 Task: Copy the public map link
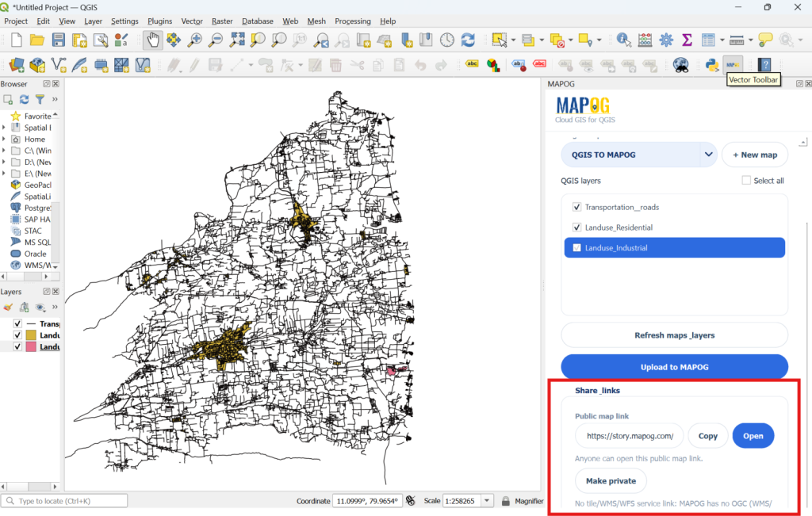pyautogui.click(x=708, y=436)
